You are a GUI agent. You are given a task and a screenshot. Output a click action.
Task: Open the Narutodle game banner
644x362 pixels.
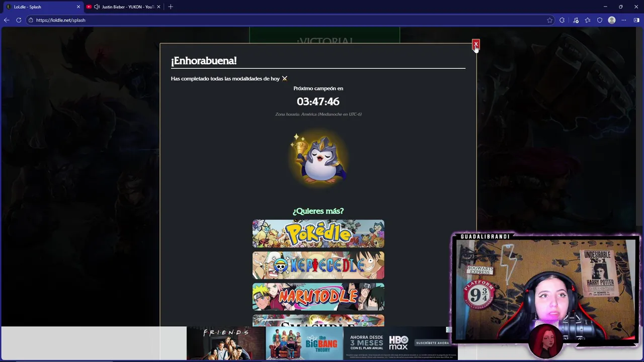point(318,297)
